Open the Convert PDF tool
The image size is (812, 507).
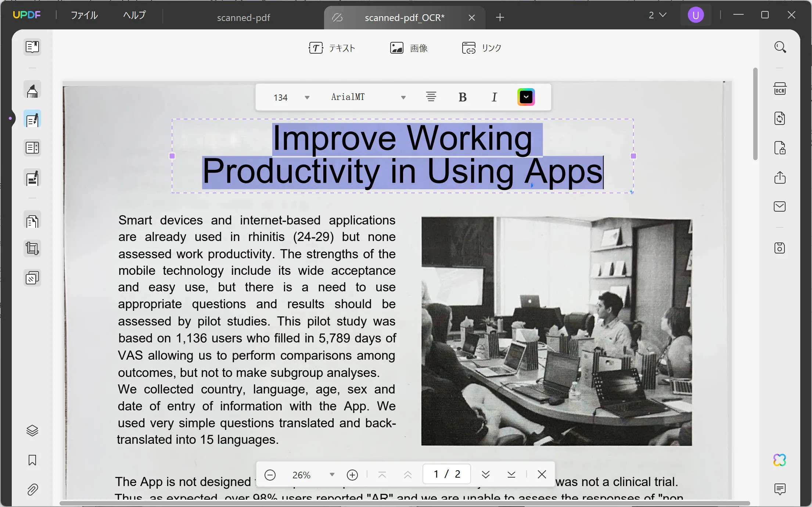click(780, 118)
